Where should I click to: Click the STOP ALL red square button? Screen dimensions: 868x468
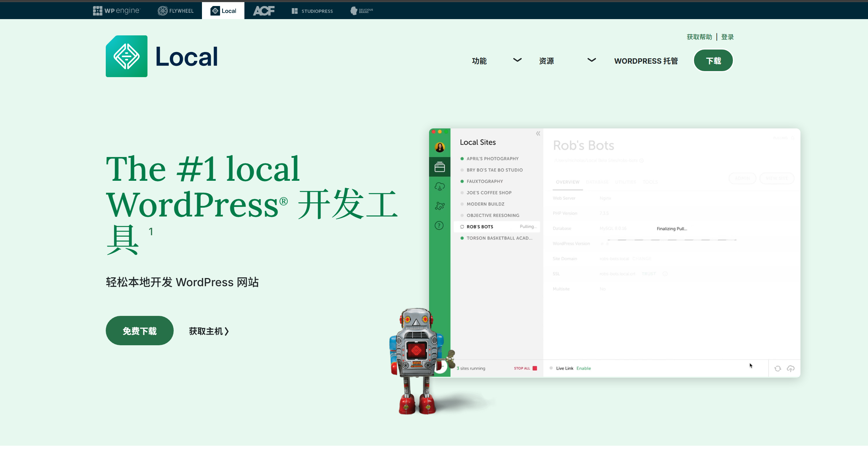tap(535, 368)
